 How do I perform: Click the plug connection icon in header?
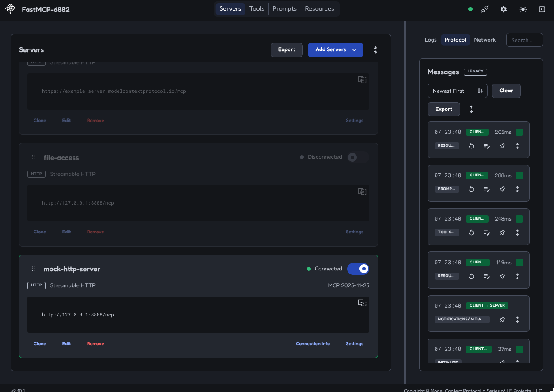(x=485, y=9)
